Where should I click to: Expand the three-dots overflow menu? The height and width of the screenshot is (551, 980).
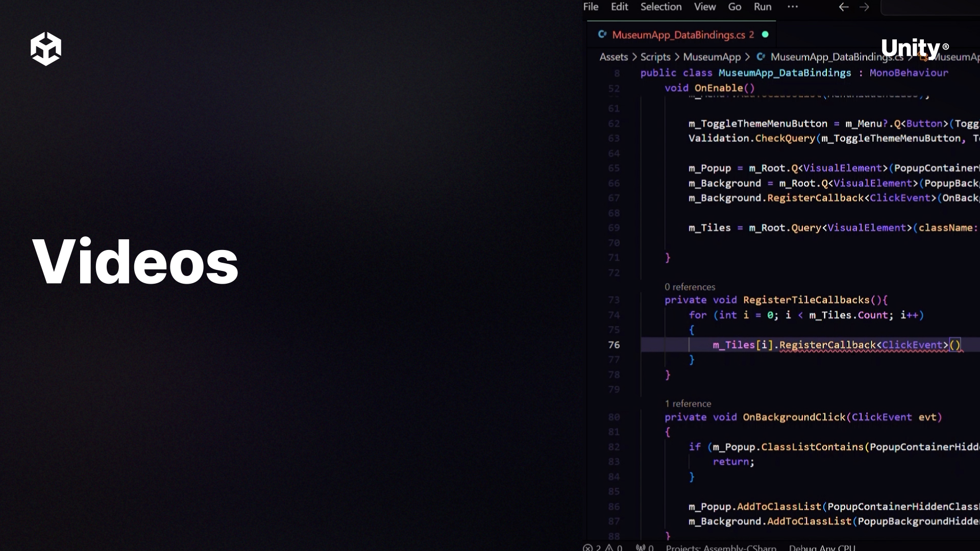792,7
